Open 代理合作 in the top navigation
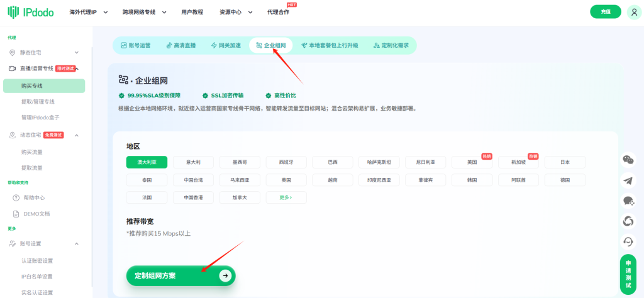 pyautogui.click(x=278, y=13)
